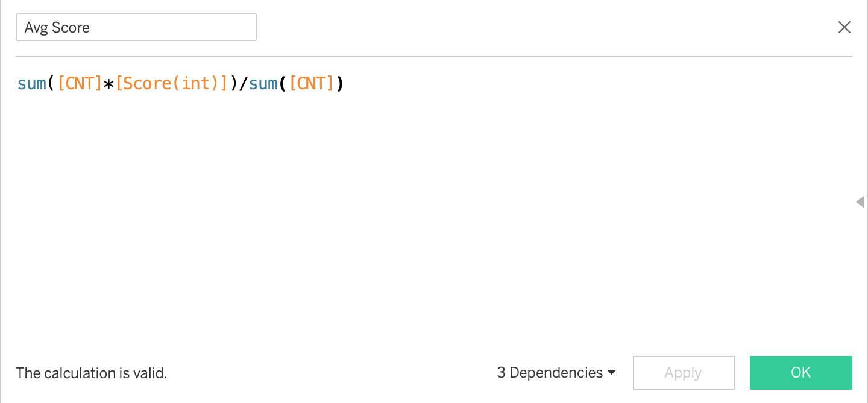Click the closing parenthesis before the slash

(x=234, y=83)
